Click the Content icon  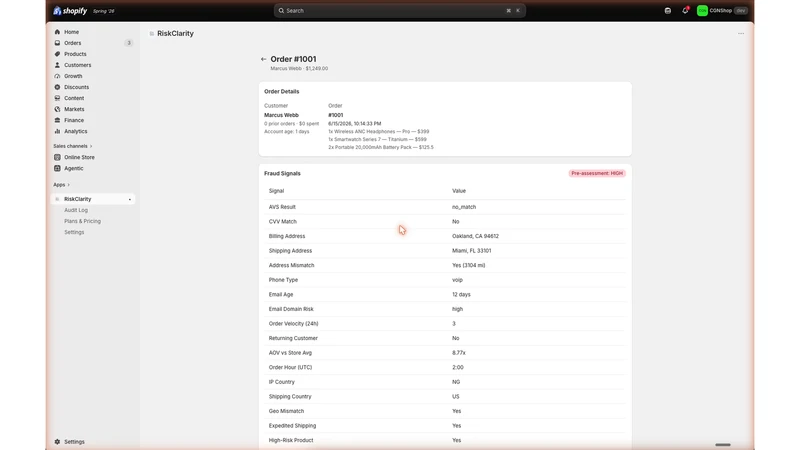coord(57,98)
